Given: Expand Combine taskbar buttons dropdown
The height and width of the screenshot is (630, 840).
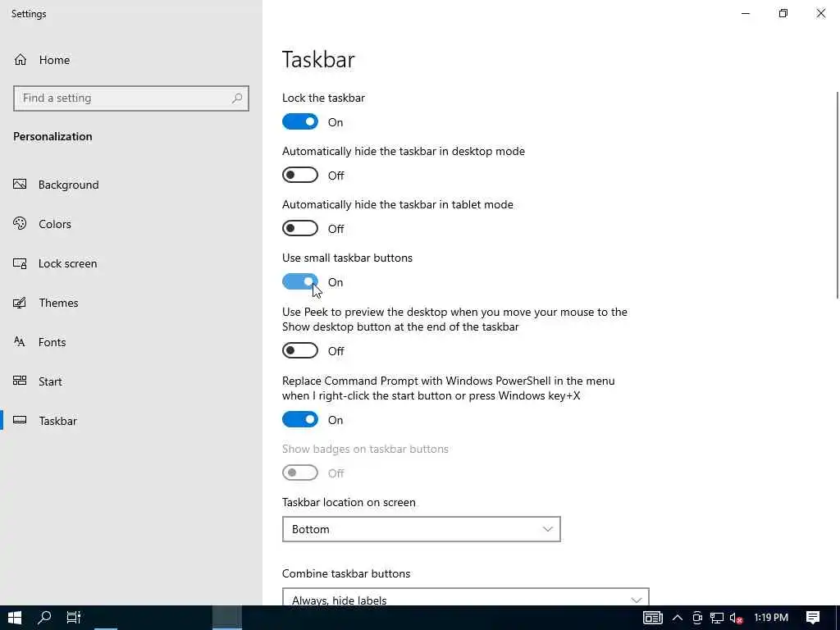Looking at the screenshot, I should coord(466,597).
